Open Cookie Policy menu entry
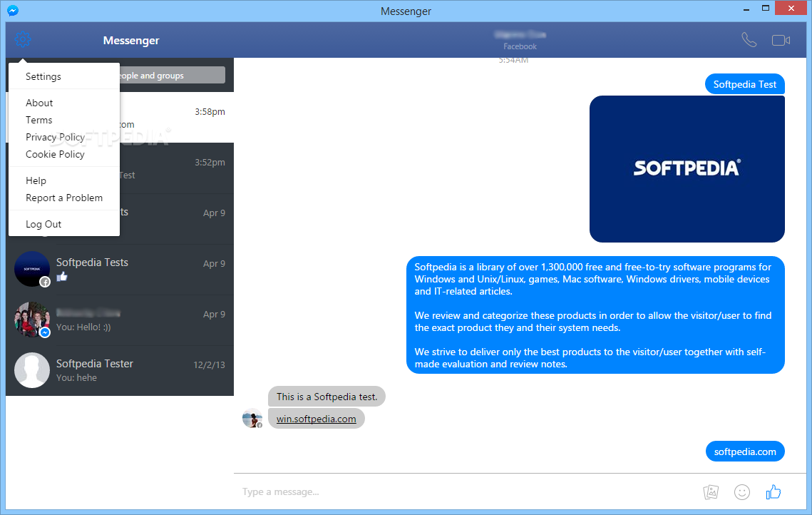The image size is (812, 515). click(64, 154)
